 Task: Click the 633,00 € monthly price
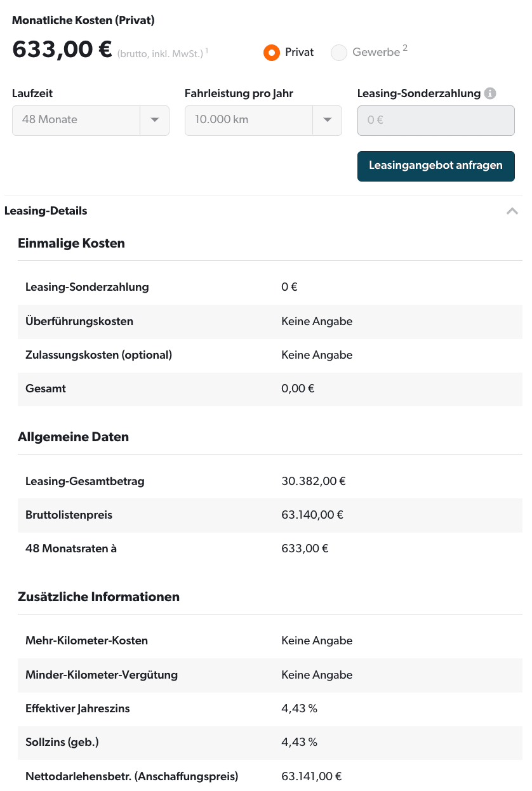click(62, 50)
